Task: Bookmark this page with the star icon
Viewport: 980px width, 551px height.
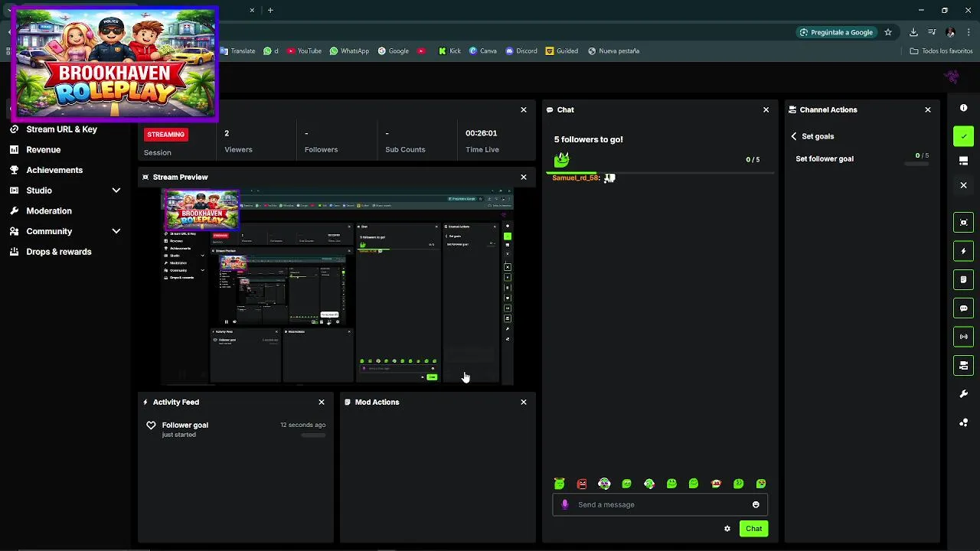Action: pyautogui.click(x=888, y=32)
